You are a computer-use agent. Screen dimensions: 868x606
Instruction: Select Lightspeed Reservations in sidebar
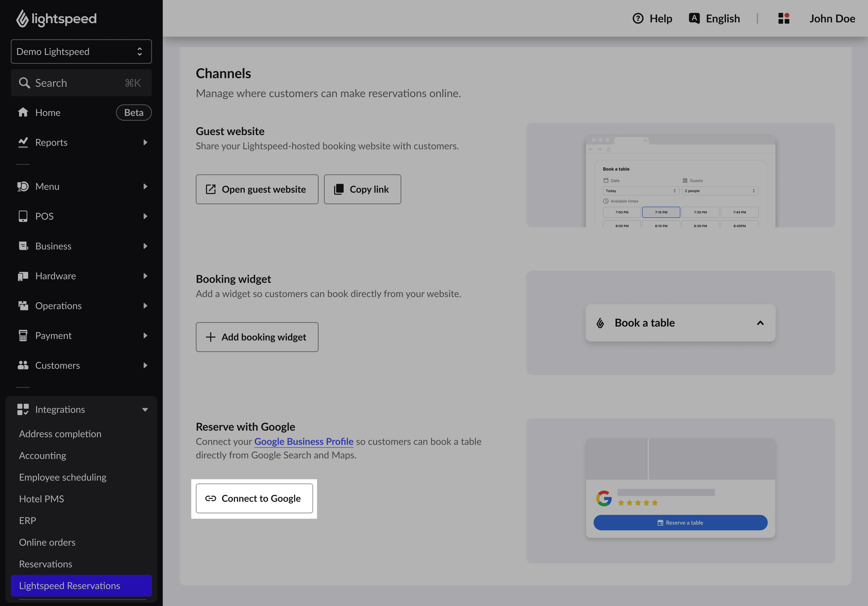point(81,586)
